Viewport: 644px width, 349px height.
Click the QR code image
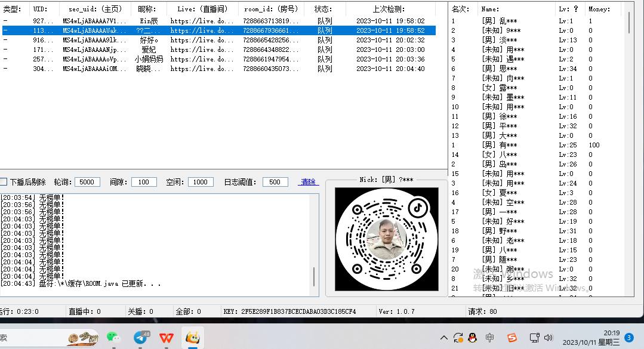click(x=386, y=239)
